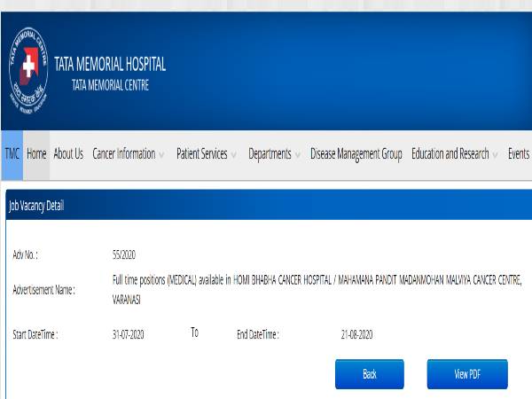Open the Events menu item
The height and width of the screenshot is (399, 532).
tap(519, 154)
